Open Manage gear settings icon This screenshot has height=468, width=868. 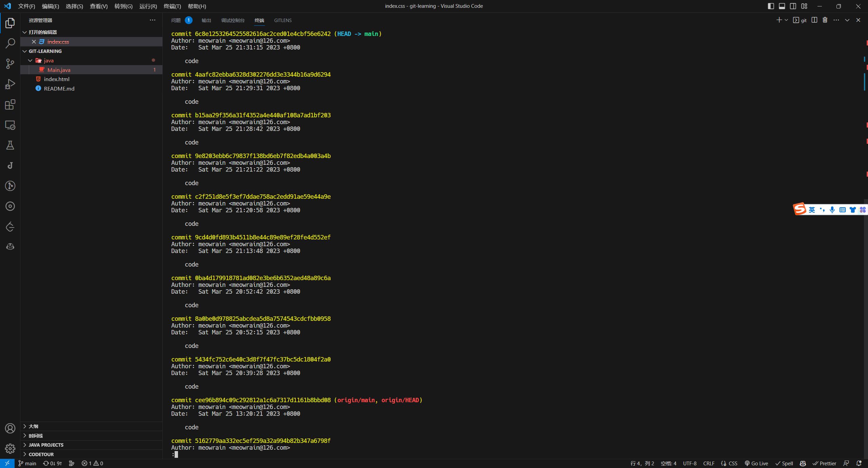[x=10, y=449]
